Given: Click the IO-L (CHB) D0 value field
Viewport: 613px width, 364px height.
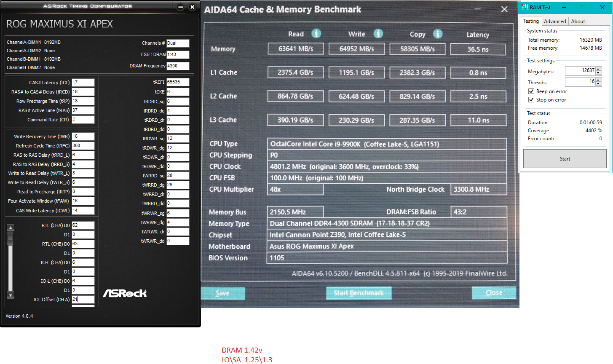Looking at the screenshot, I should (x=83, y=281).
